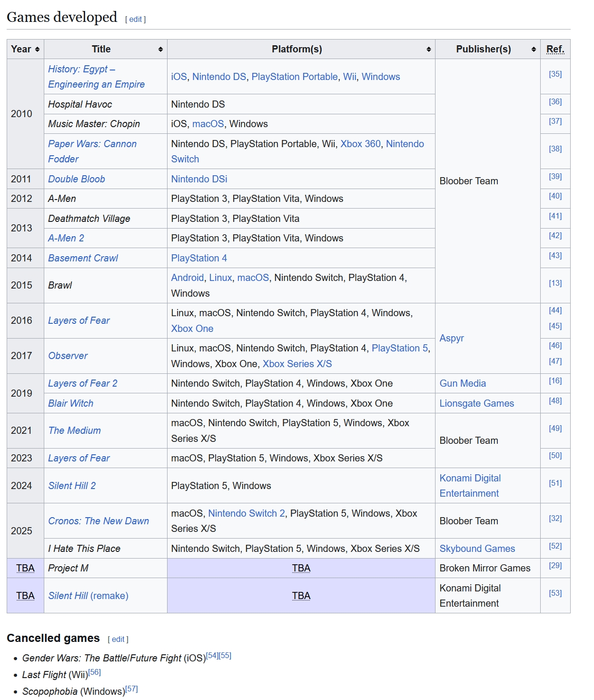
Task: Sort table by Title column arrows
Action: pyautogui.click(x=160, y=50)
